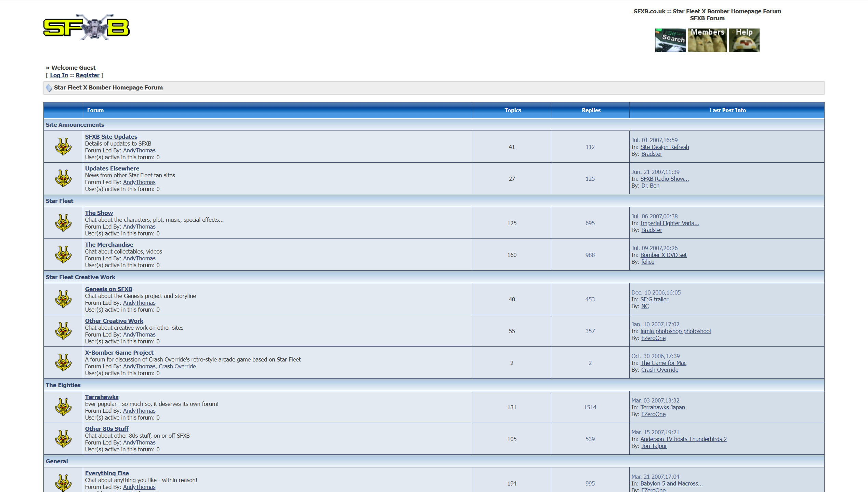Screen dimensions: 868x492
Task: Click the SFXB logo image
Action: [86, 27]
